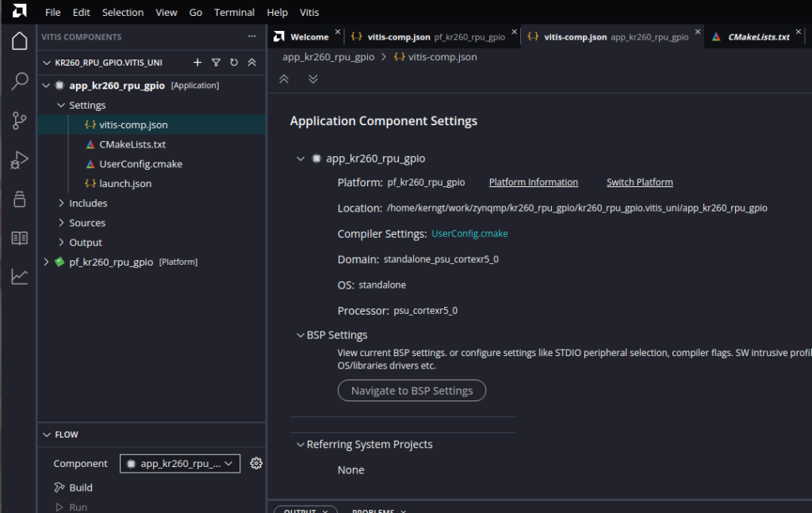The image size is (812, 513).
Task: Open the Component dropdown in Flow panel
Action: [x=180, y=463]
